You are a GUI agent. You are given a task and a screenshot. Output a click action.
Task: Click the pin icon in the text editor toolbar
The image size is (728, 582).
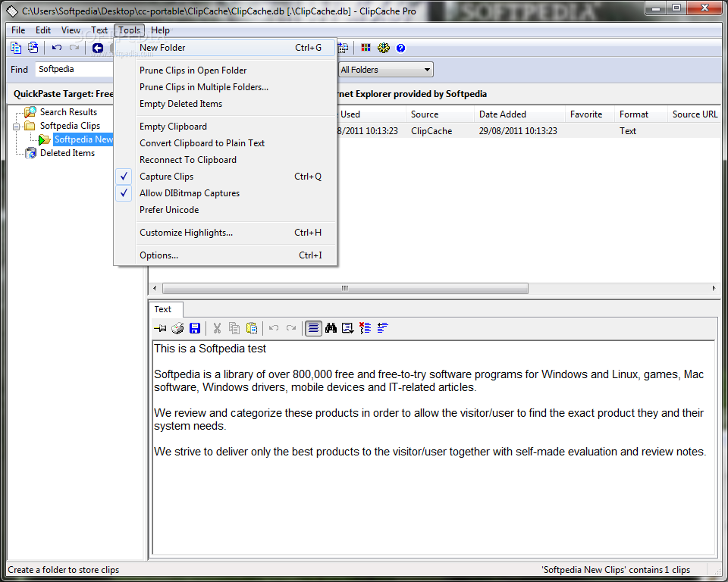click(160, 329)
